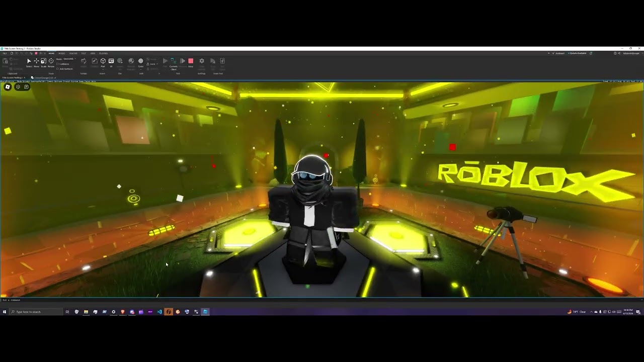Image resolution: width=644 pixels, height=362 pixels.
Task: Open the FILE menu
Action: coord(5,53)
